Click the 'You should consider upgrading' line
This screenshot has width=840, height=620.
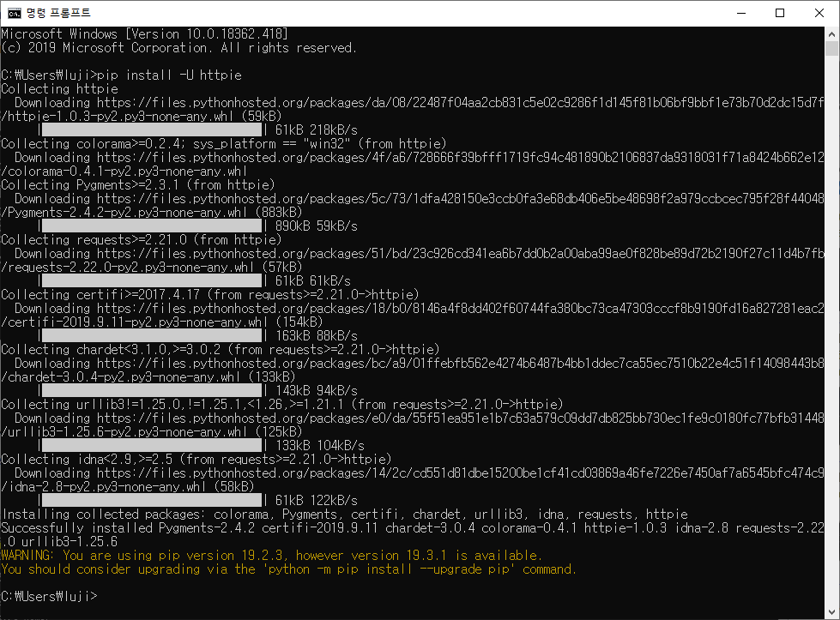tap(289, 569)
